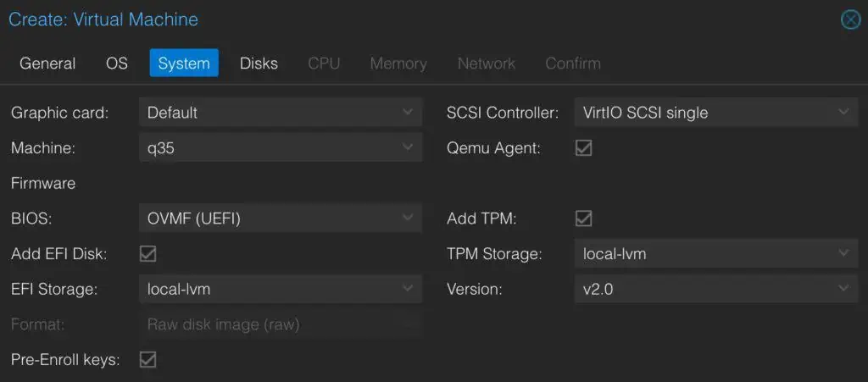868x382 pixels.
Task: Switch to the OS tab
Action: [117, 64]
